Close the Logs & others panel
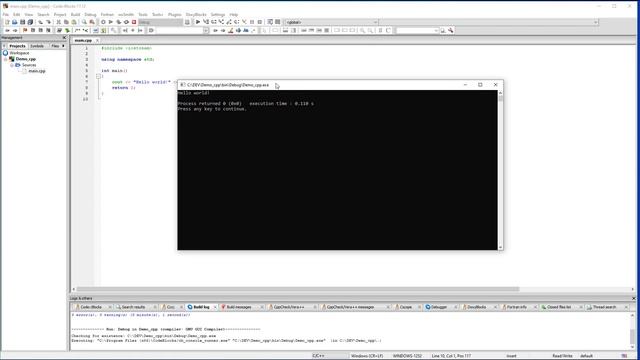Image resolution: width=640 pixels, height=360 pixels. point(633,298)
